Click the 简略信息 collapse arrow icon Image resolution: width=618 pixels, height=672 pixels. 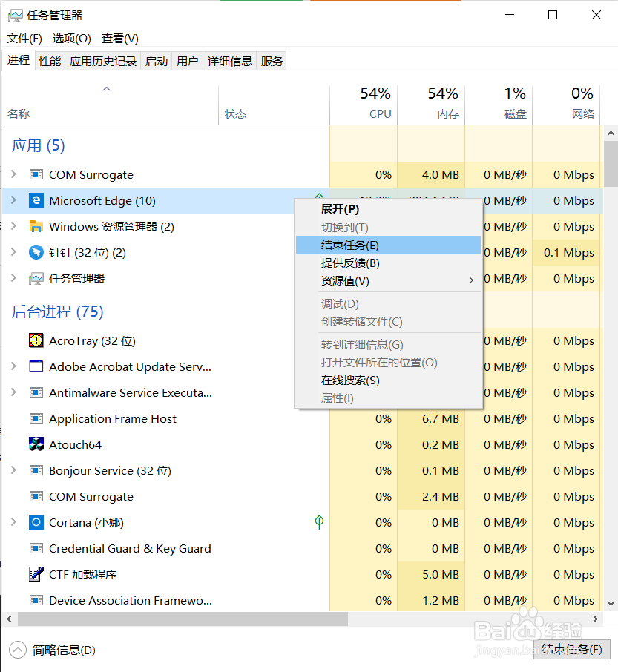(18, 650)
